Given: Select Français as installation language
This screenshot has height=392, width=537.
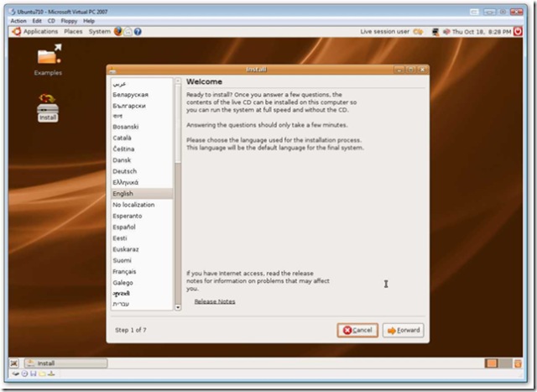Looking at the screenshot, I should click(125, 271).
